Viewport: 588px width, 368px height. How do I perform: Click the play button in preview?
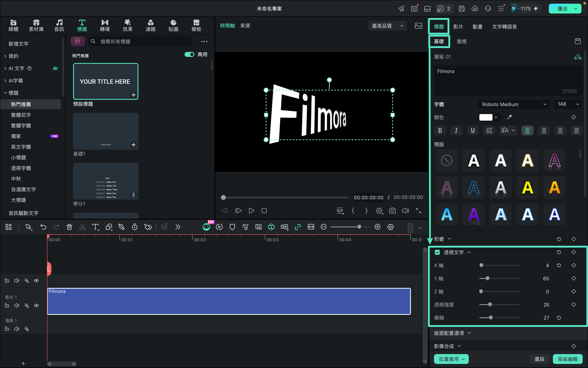[x=252, y=211]
